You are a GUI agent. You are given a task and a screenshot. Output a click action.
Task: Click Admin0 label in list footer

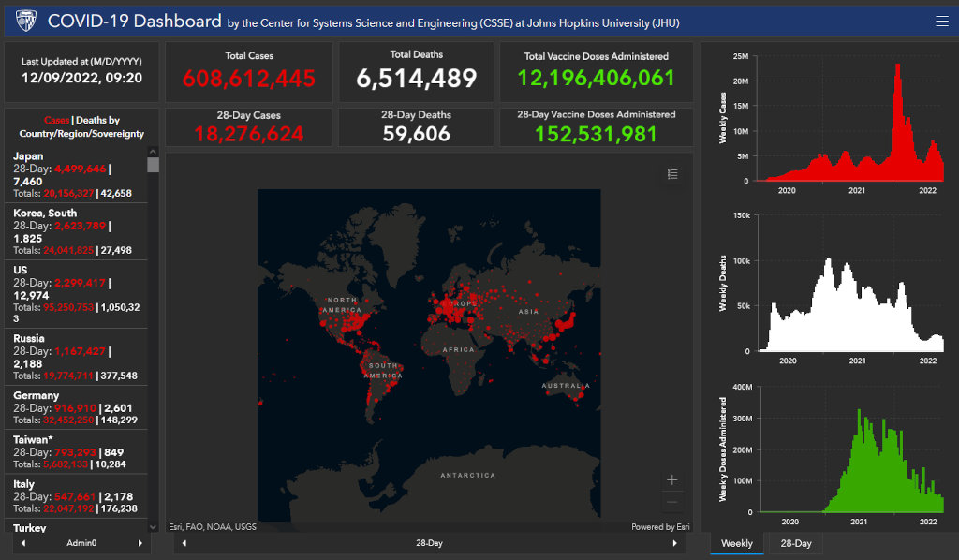coord(82,543)
